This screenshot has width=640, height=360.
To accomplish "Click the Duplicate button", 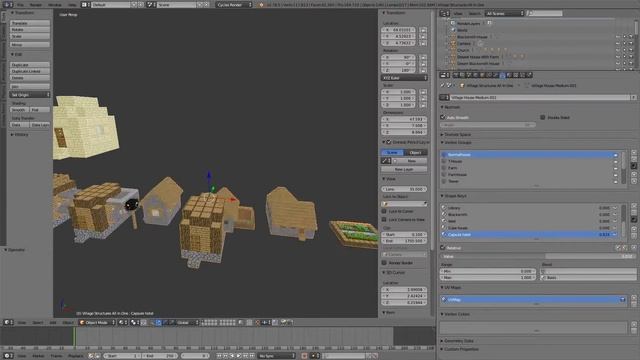I will [30, 65].
